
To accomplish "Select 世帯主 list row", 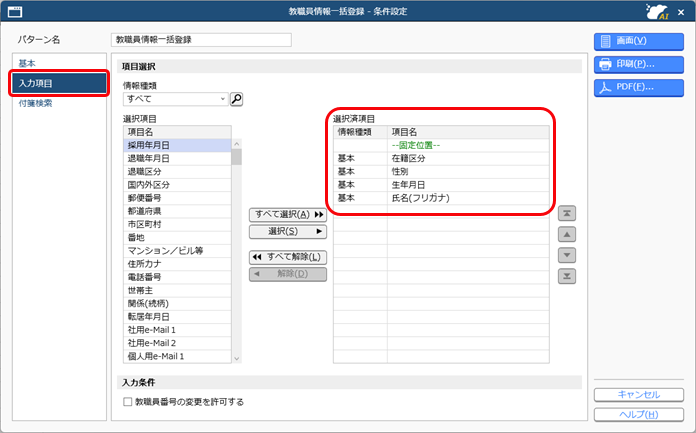I will [177, 290].
